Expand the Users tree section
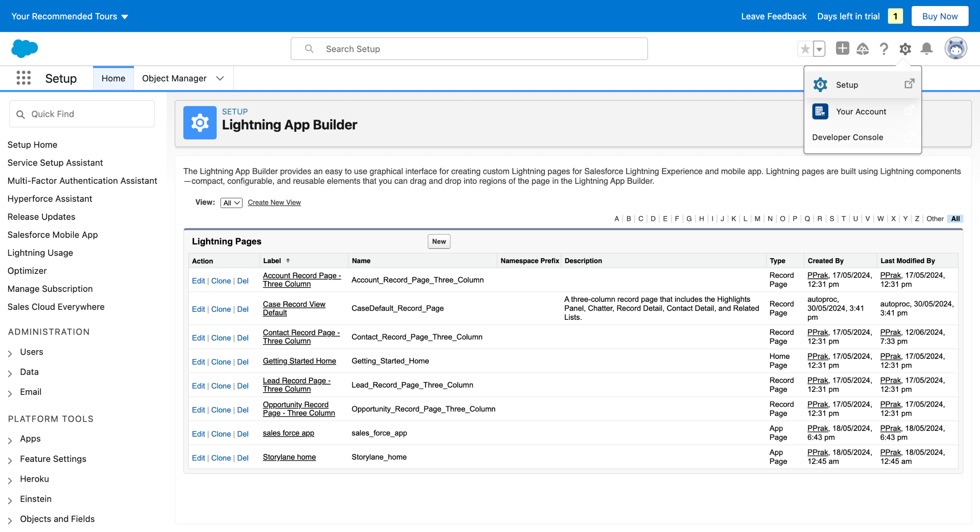The image size is (980, 532). click(10, 353)
